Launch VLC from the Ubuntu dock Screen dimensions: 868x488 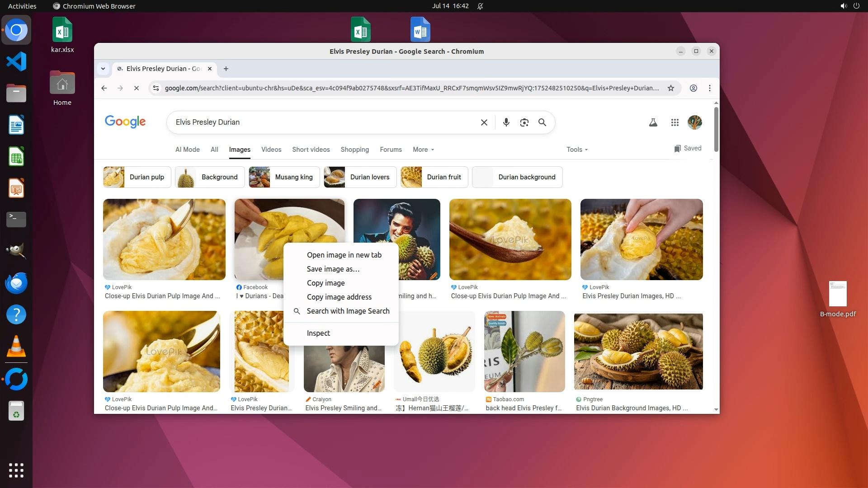click(x=16, y=347)
